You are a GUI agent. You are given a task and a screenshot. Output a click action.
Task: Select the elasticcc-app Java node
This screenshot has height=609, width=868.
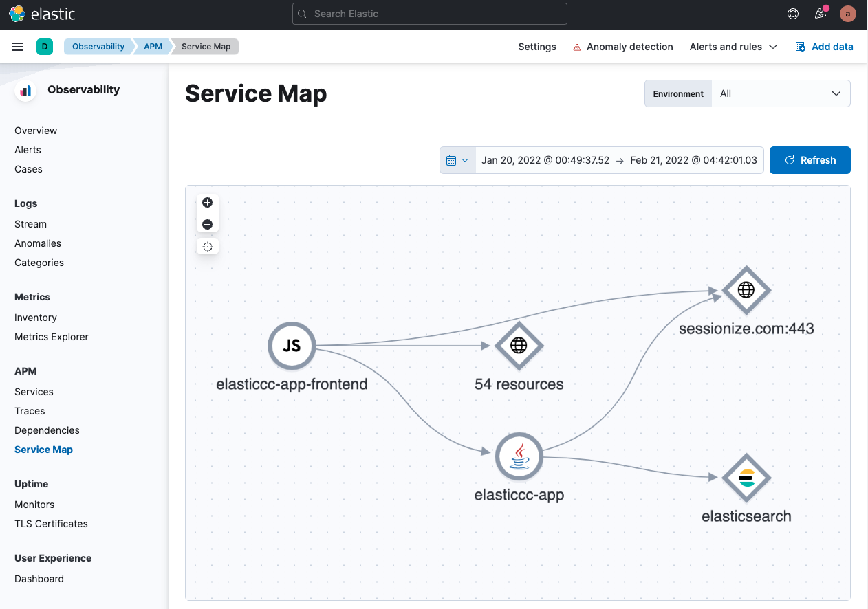click(519, 456)
